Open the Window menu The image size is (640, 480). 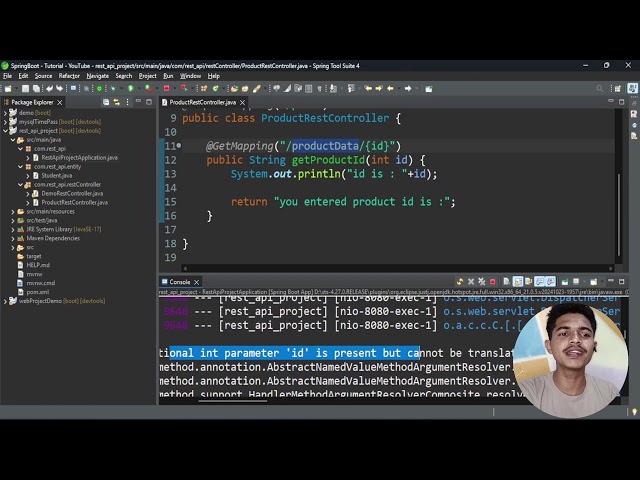pyautogui.click(x=190, y=76)
